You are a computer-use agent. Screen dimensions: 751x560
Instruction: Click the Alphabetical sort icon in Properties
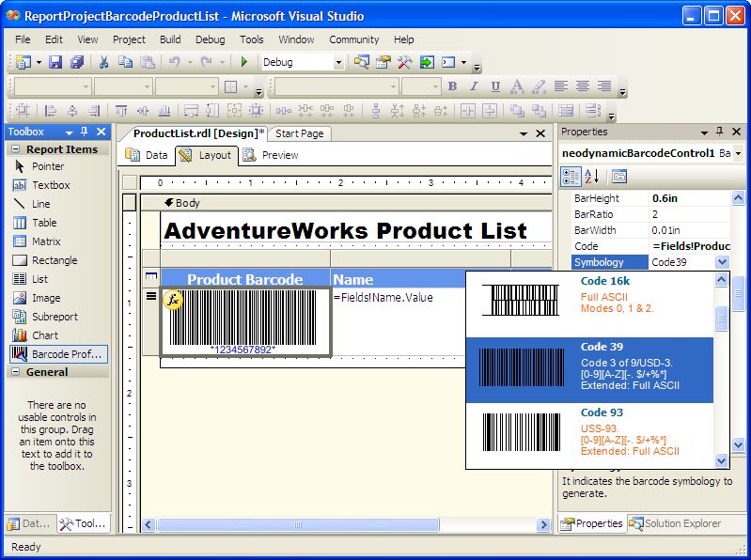point(592,176)
